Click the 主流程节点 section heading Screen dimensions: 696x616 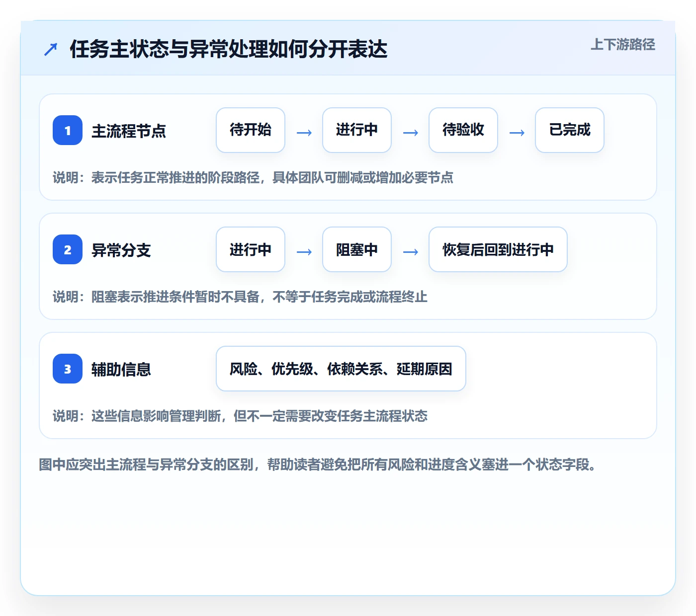point(129,131)
